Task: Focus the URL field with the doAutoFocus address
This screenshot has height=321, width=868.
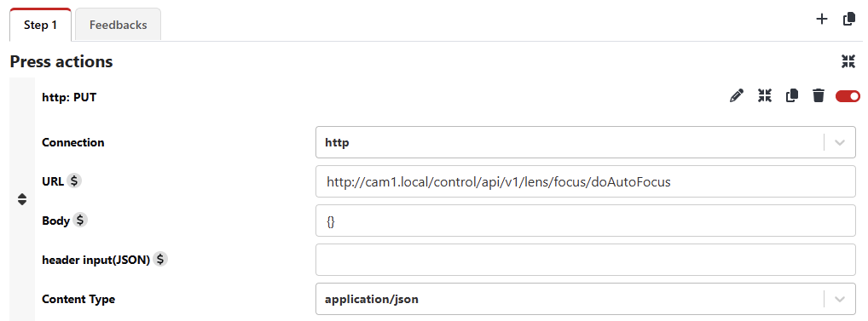Action: pos(586,181)
